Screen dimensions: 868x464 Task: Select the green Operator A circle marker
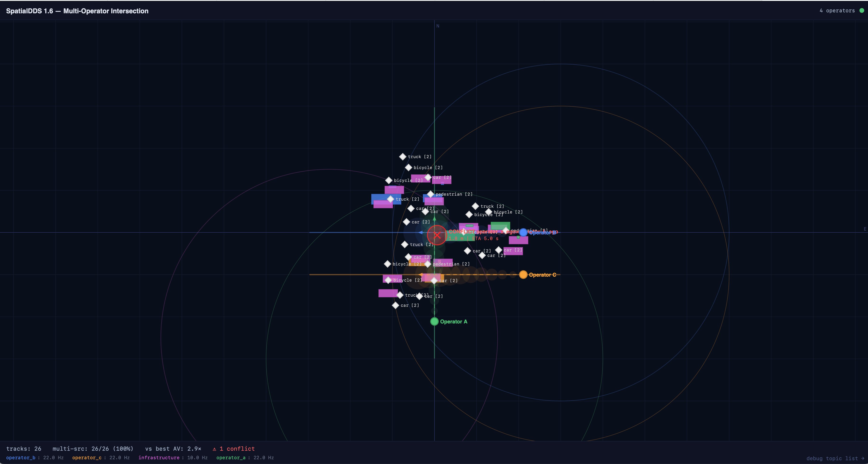[434, 321]
